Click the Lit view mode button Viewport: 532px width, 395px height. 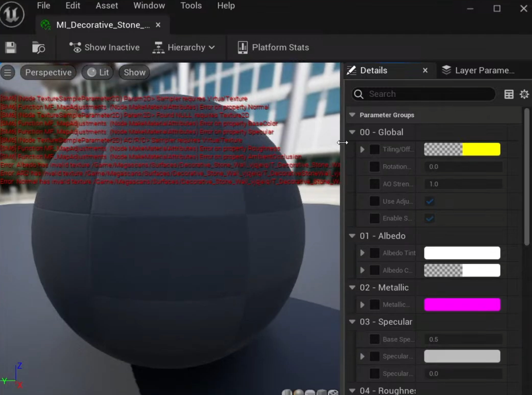tap(98, 73)
